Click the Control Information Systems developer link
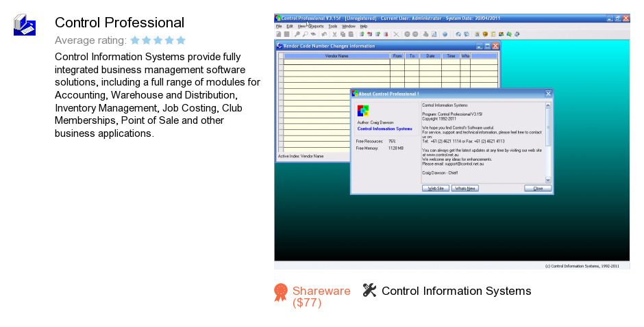The height and width of the screenshot is (327, 644). coord(456,291)
